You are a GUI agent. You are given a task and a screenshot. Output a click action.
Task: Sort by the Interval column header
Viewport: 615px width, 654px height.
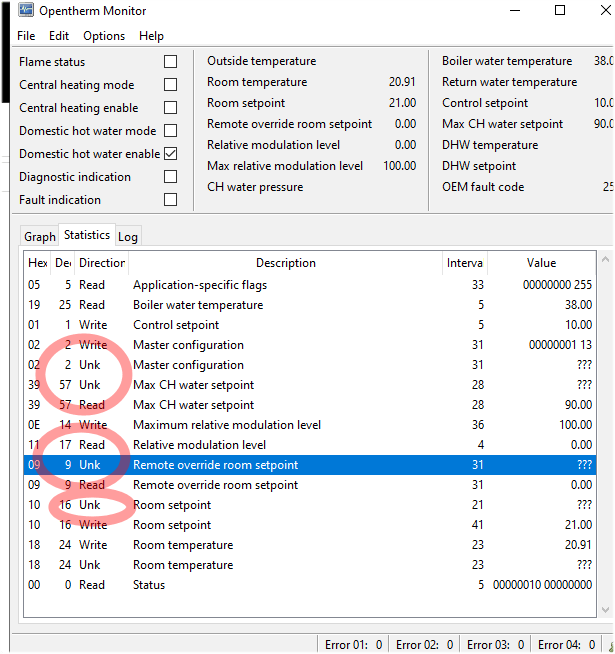coord(464,263)
